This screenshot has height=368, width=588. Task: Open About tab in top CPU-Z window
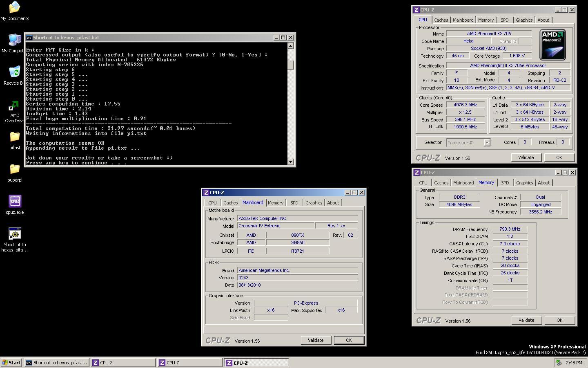543,20
